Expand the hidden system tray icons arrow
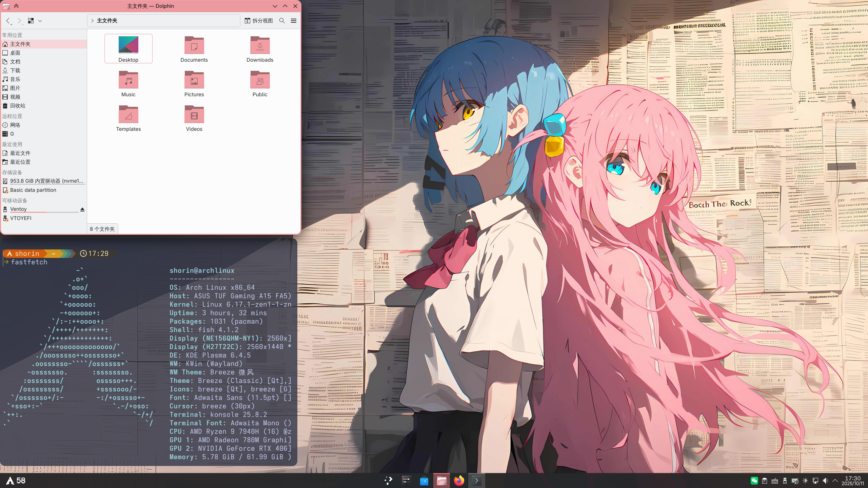The image size is (868, 488). point(835,481)
